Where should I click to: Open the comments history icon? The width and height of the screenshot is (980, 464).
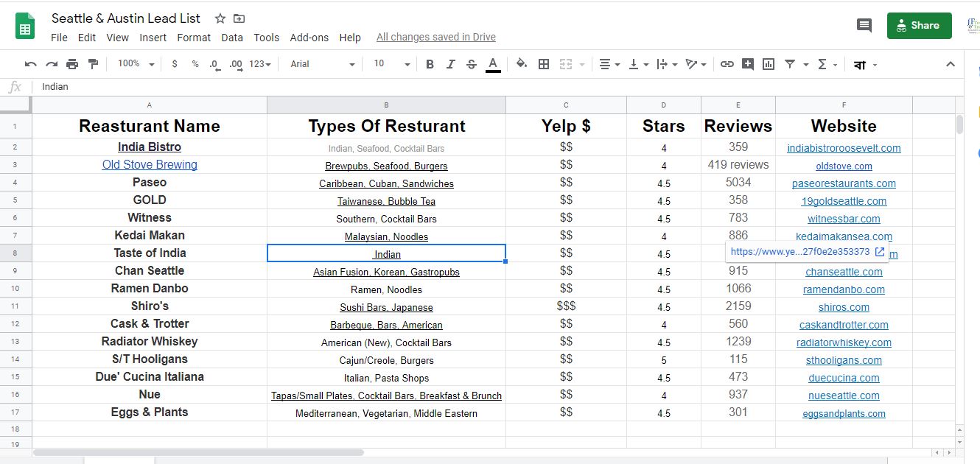[864, 26]
